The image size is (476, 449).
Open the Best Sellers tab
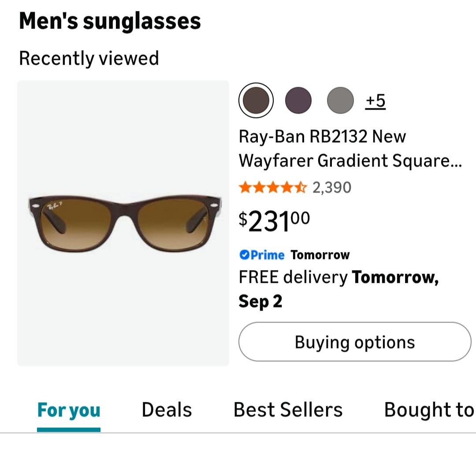288,410
